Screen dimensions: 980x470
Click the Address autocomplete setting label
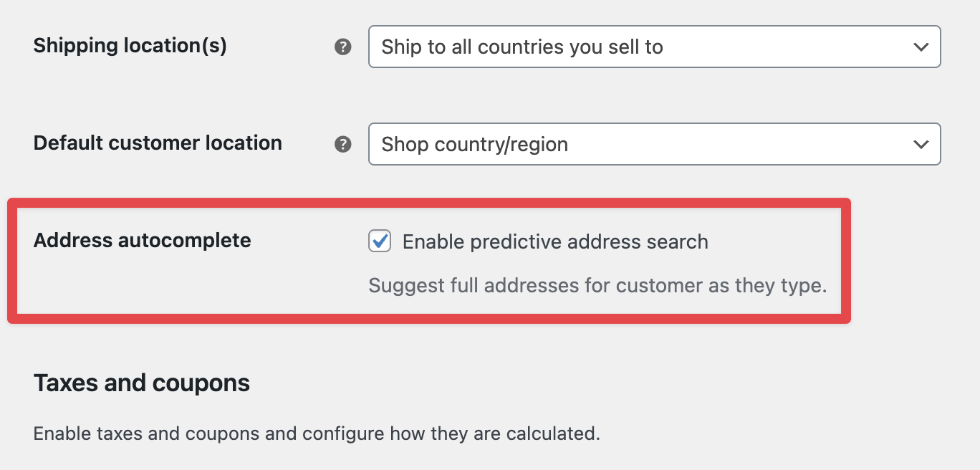[142, 240]
